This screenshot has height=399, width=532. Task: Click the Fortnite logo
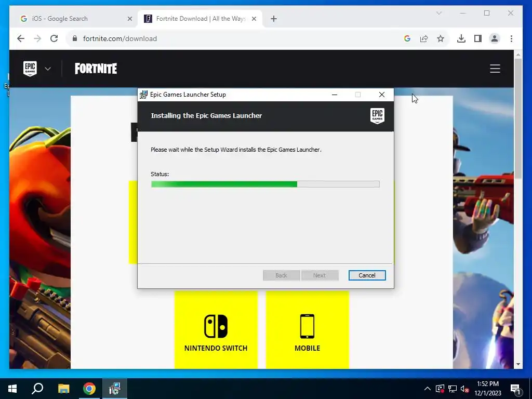click(x=96, y=69)
